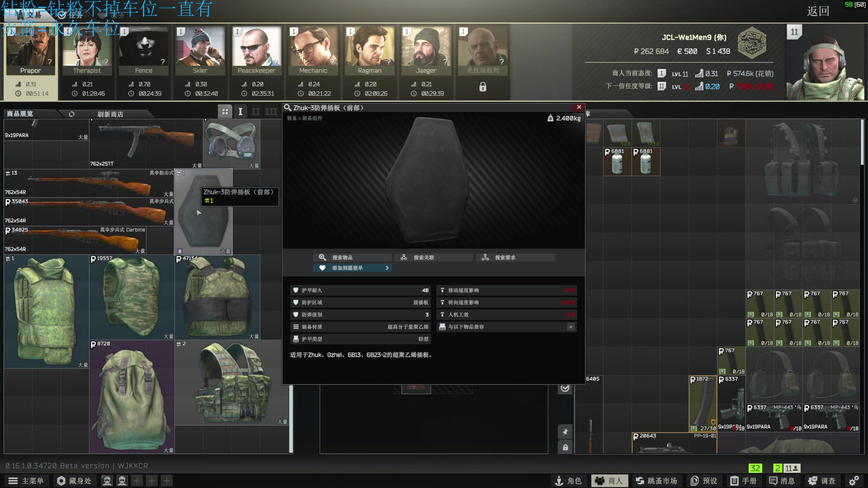The image size is (868, 488).
Task: Expand the 与以下物品兼容 compatibility dropdown
Action: [x=571, y=327]
